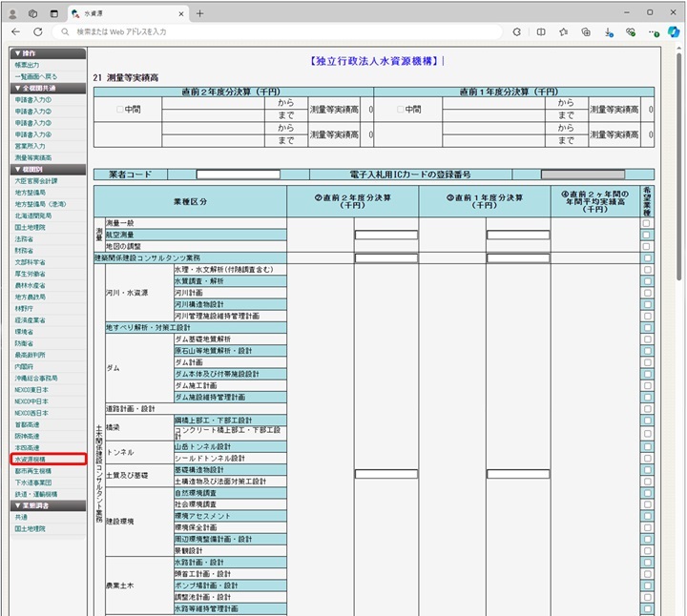Open the Extensions puzzle icon
The width and height of the screenshot is (687, 616).
tap(517, 32)
